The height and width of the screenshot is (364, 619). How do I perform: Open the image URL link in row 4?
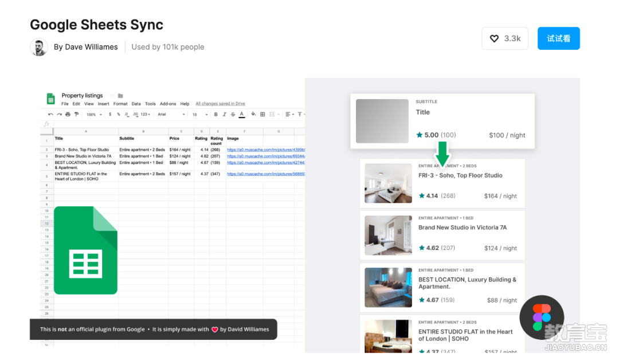(x=266, y=163)
